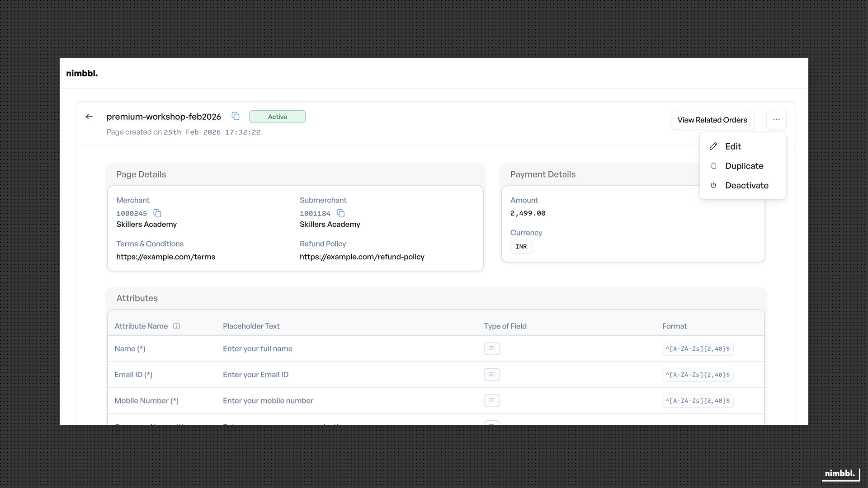Viewport: 868px width, 488px height.
Task: Expand the Attributes section header
Action: [x=137, y=298]
